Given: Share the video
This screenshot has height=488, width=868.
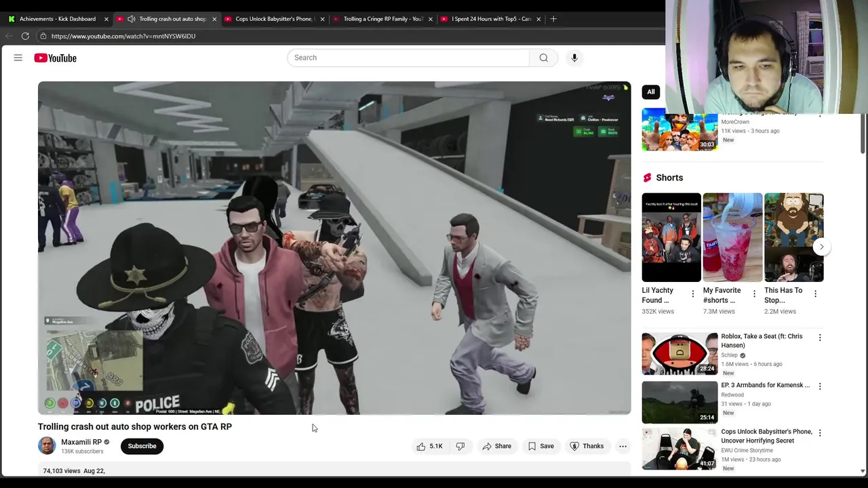Looking at the screenshot, I should [496, 446].
